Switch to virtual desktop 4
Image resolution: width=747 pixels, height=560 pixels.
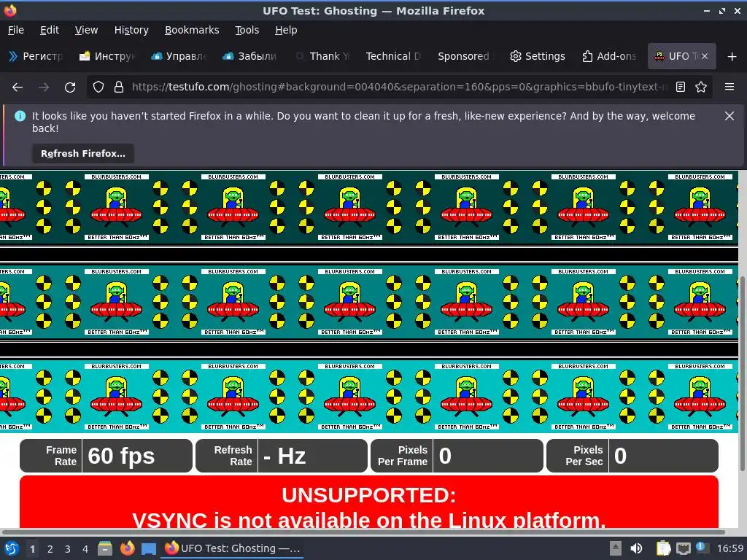tap(85, 549)
